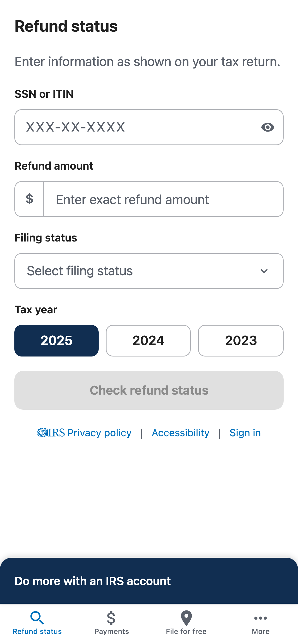298x644 pixels.
Task: Open the Accessibility link
Action: tap(180, 432)
